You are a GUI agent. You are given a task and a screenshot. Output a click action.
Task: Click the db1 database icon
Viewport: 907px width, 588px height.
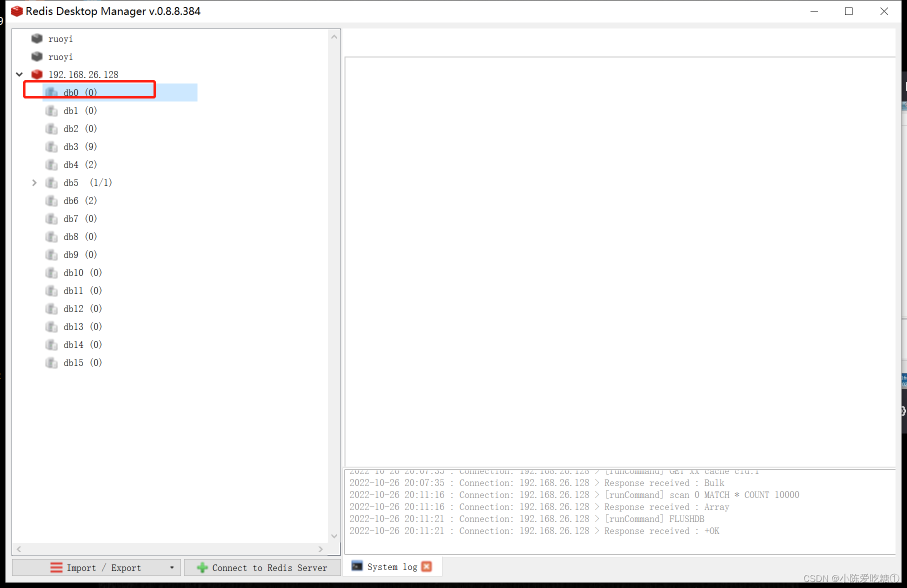point(51,110)
